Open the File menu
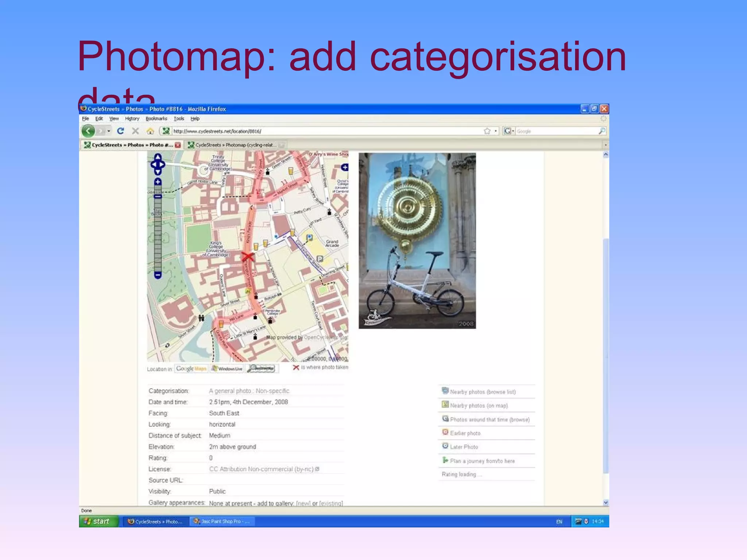 coord(85,118)
